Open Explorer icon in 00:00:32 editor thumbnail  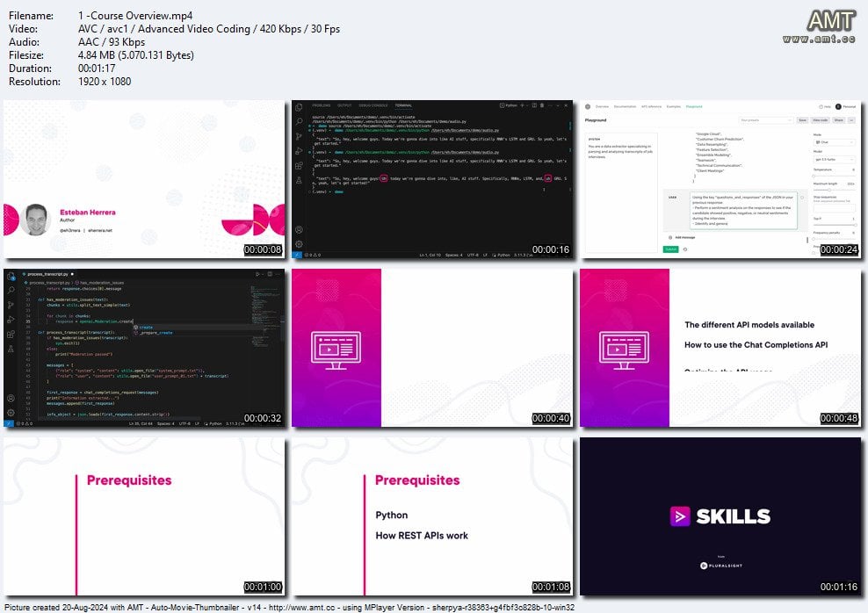pyautogui.click(x=11, y=276)
